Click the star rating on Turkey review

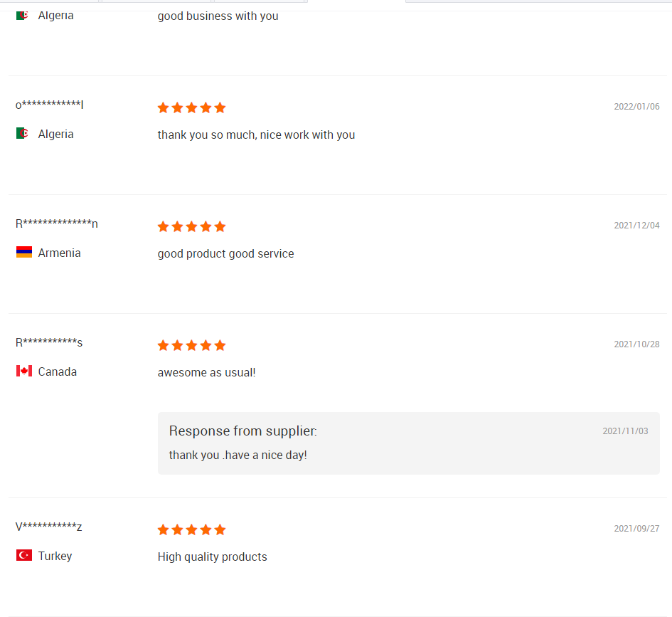[x=191, y=529]
